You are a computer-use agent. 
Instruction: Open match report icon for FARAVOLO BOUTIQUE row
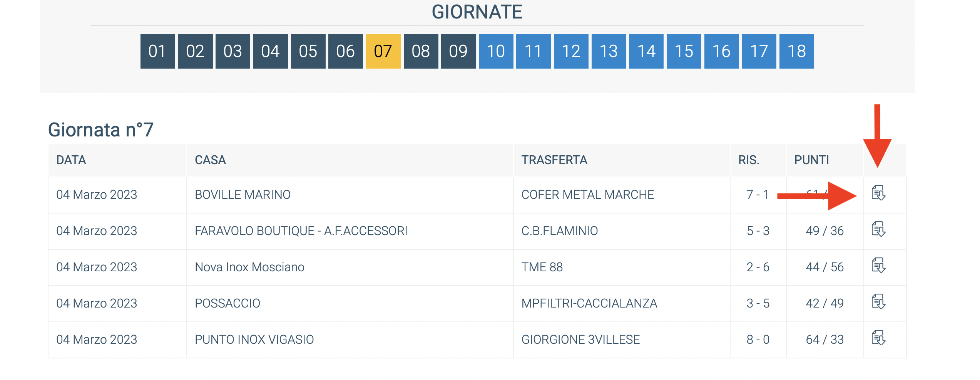pos(878,229)
